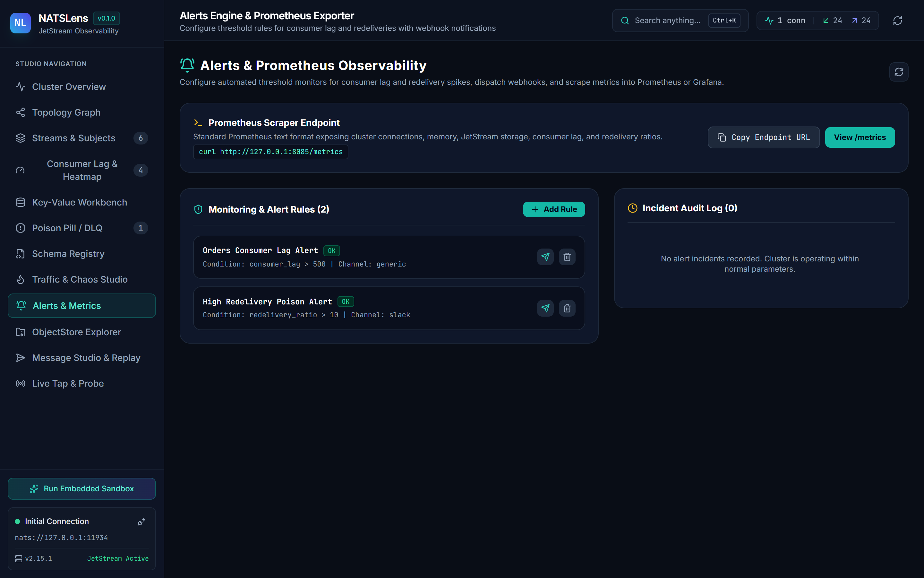The width and height of the screenshot is (924, 578).
Task: Click the curl metrics command snippet
Action: click(271, 152)
